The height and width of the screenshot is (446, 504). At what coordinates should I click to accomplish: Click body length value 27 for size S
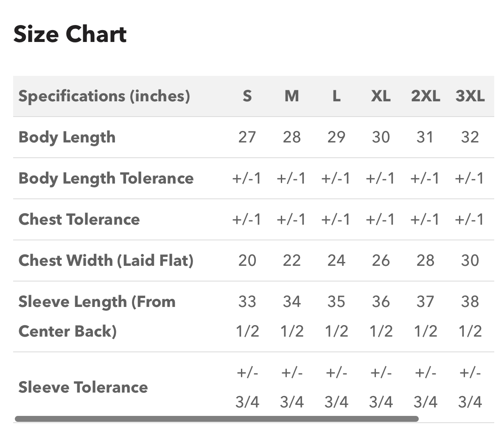247,137
